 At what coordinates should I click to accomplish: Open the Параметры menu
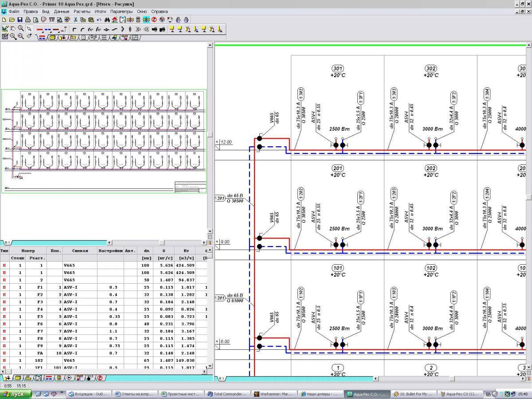point(121,11)
